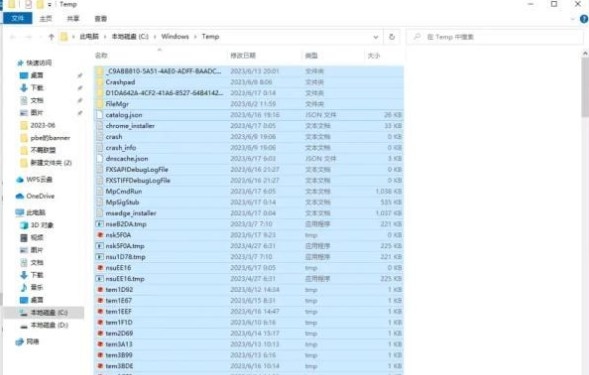
Task: Open the Downloads item under Quick access
Action: point(37,88)
